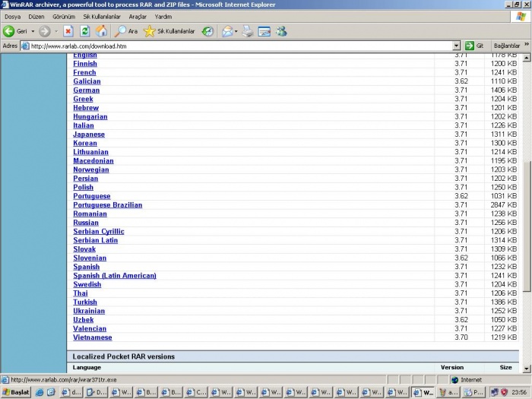Click the Print toolbar icon
532x399 pixels.
pyautogui.click(x=248, y=31)
